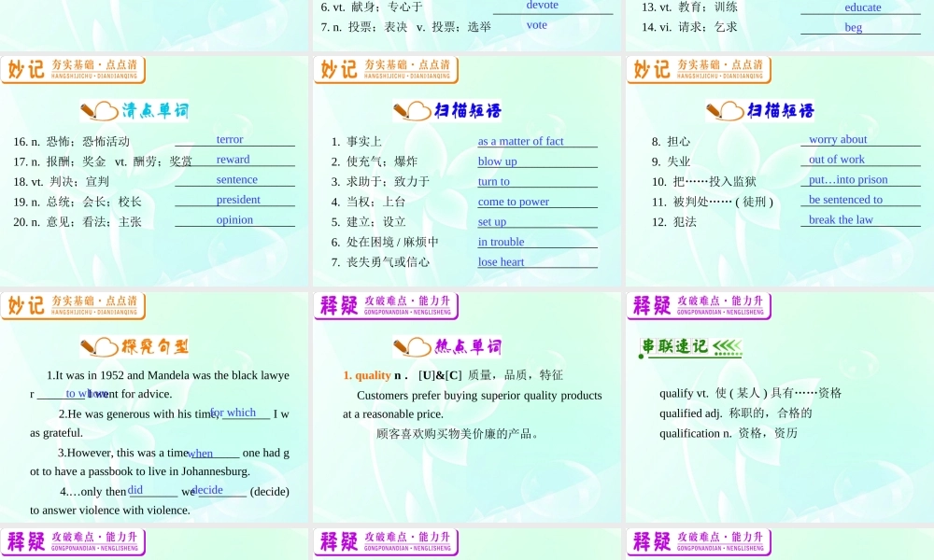934x560 pixels.
Task: Click the blank answer 'decide' before '(decide)'
Action: [208, 490]
